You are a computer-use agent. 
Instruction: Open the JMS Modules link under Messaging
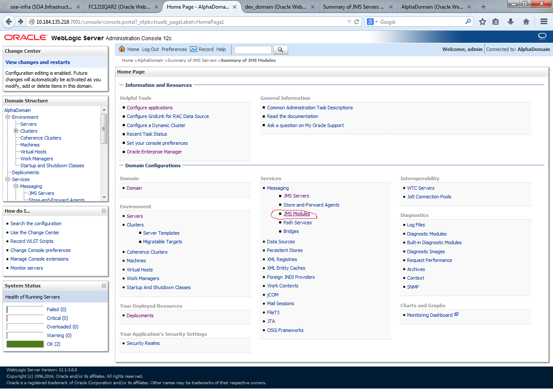(297, 214)
